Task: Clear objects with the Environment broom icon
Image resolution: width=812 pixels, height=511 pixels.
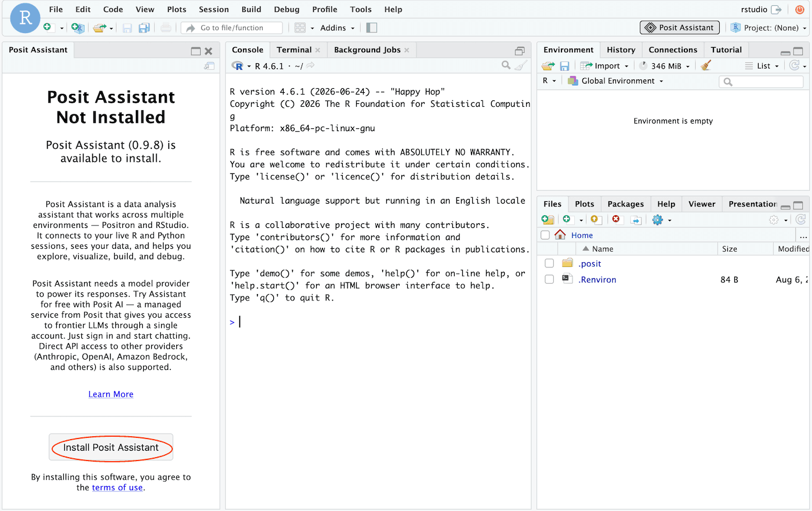Action: [706, 66]
